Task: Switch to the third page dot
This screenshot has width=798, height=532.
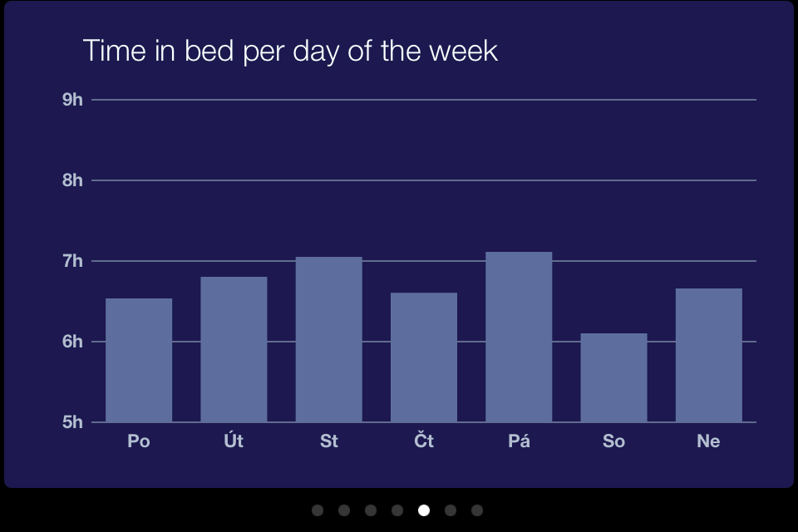Action: tap(371, 510)
